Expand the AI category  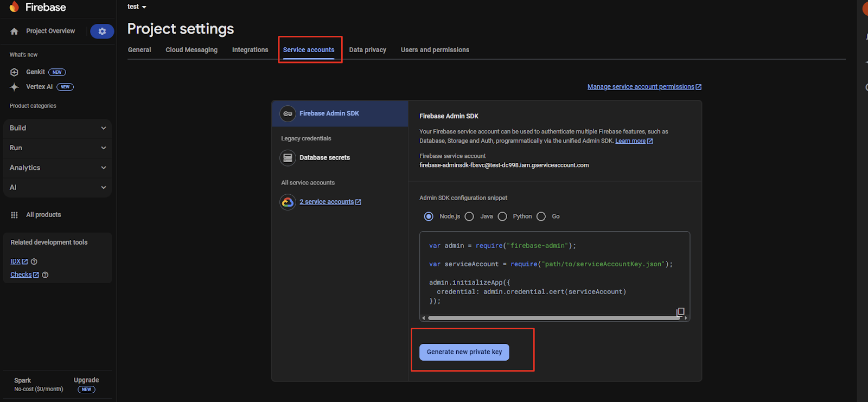(x=58, y=188)
